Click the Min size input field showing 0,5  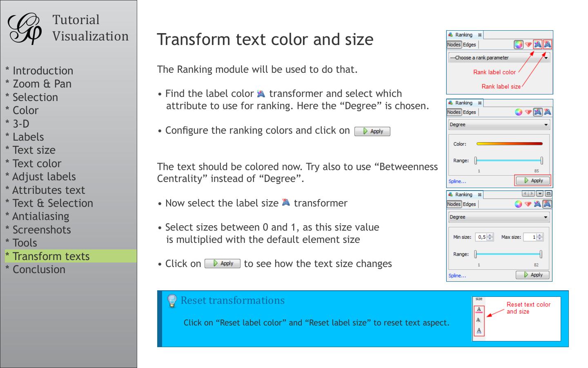pos(481,237)
